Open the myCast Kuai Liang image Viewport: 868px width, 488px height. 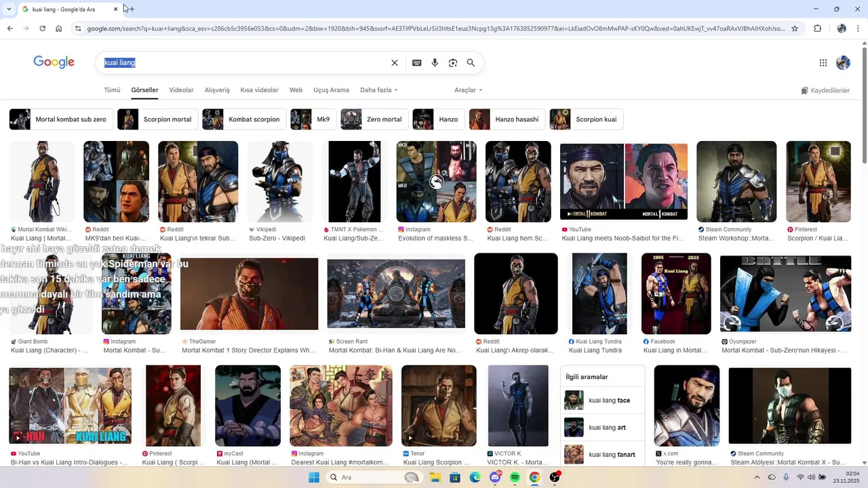coord(248,405)
